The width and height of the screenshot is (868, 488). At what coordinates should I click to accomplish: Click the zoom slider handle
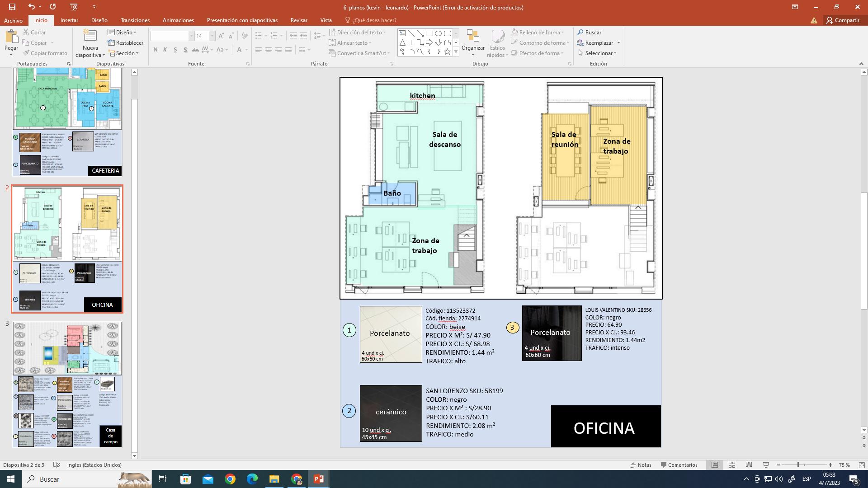click(x=798, y=465)
